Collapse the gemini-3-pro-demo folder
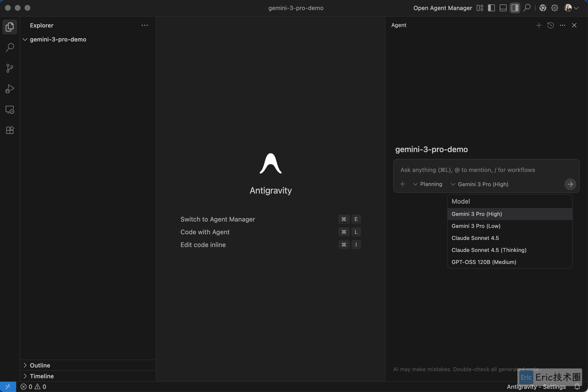This screenshot has width=588, height=392. (58, 39)
